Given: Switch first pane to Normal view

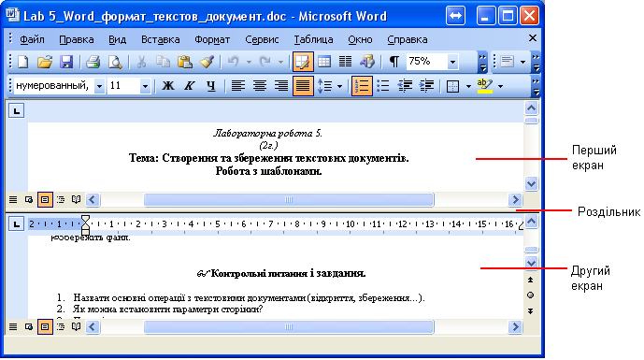Looking at the screenshot, I should point(13,200).
